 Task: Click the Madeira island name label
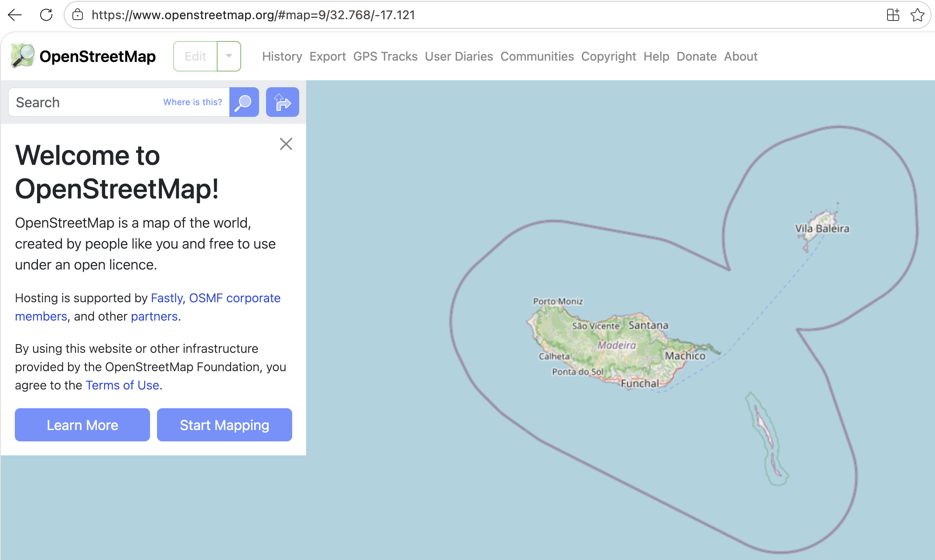[617, 345]
